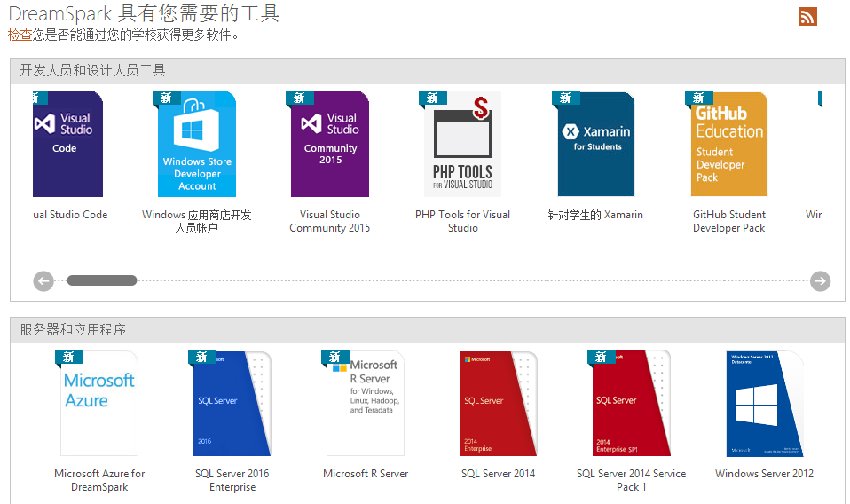850x504 pixels.
Task: Open 'Microsoft Azure for DreamSpark' caption link
Action: (99, 480)
